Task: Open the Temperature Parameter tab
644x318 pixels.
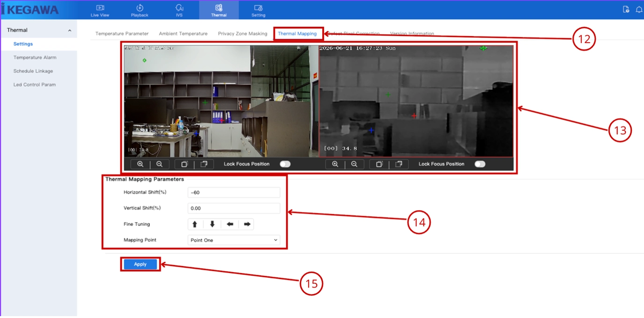Action: (x=122, y=34)
